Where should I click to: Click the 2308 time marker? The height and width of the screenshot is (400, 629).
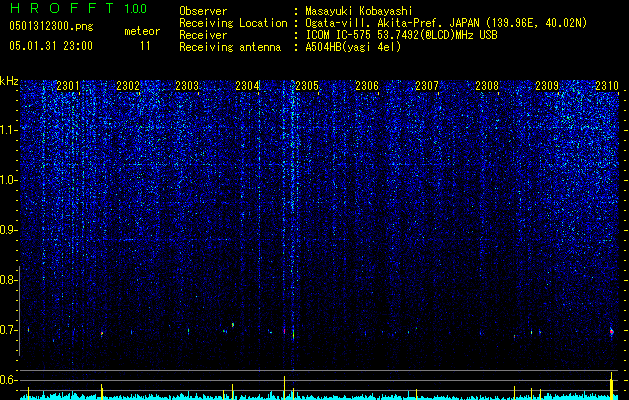(x=487, y=85)
